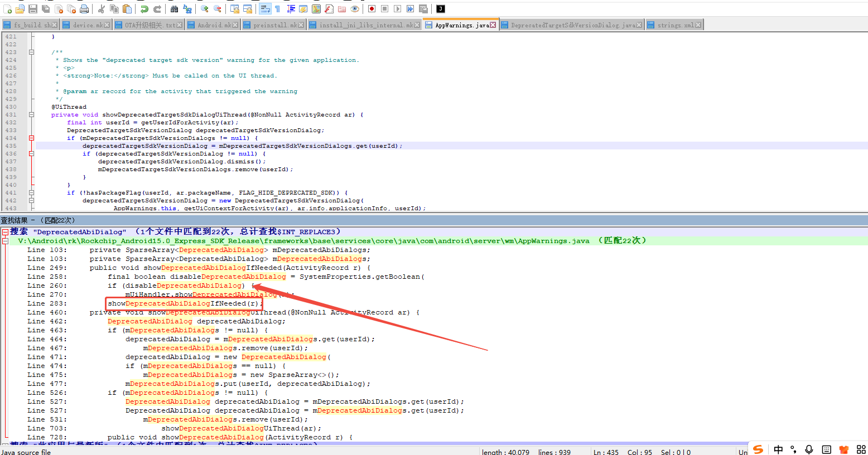The width and height of the screenshot is (868, 455).
Task: Open the Folder as Workspace panel
Action: click(x=341, y=9)
